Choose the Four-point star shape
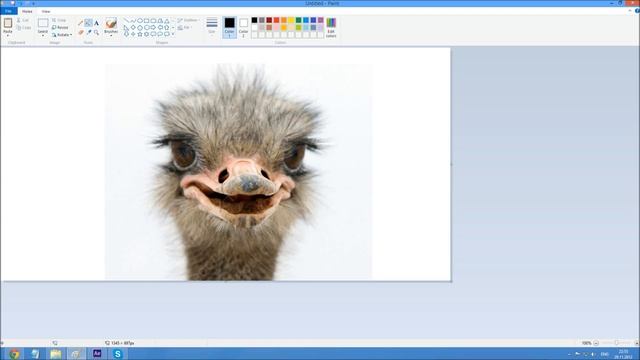Image resolution: width=640 pixels, height=360 pixels. 133,34
